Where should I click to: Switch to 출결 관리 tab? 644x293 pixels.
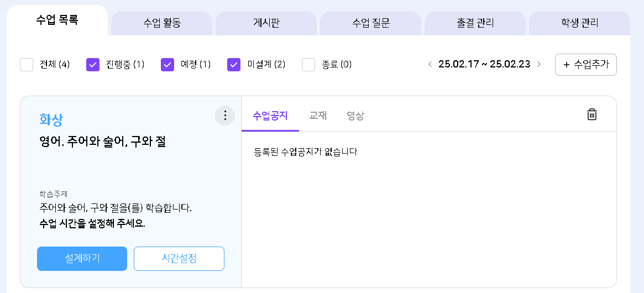click(475, 23)
